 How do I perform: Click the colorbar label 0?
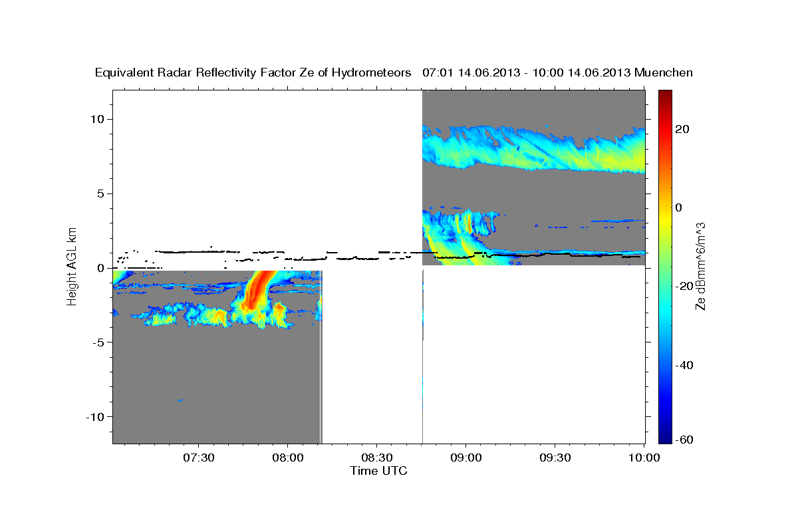pos(680,207)
